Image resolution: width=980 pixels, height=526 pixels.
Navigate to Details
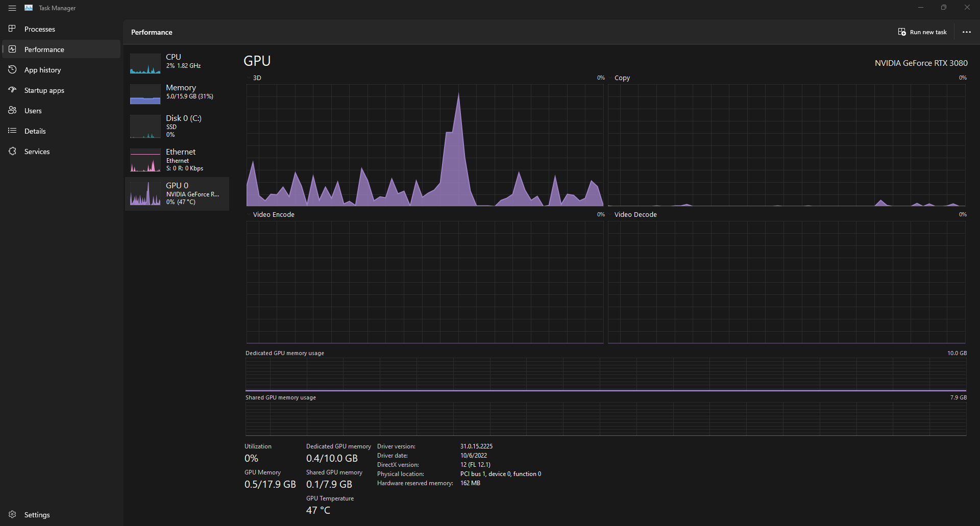coord(61,131)
